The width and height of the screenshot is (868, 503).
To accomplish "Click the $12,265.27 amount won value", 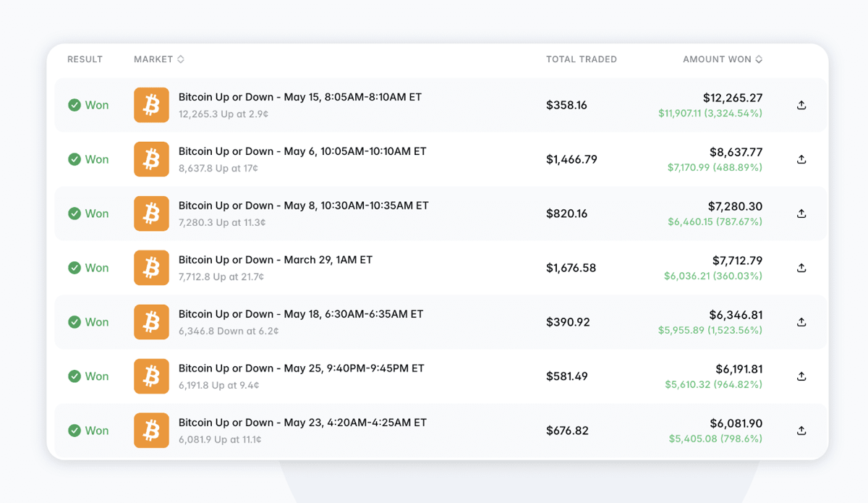I will [733, 98].
